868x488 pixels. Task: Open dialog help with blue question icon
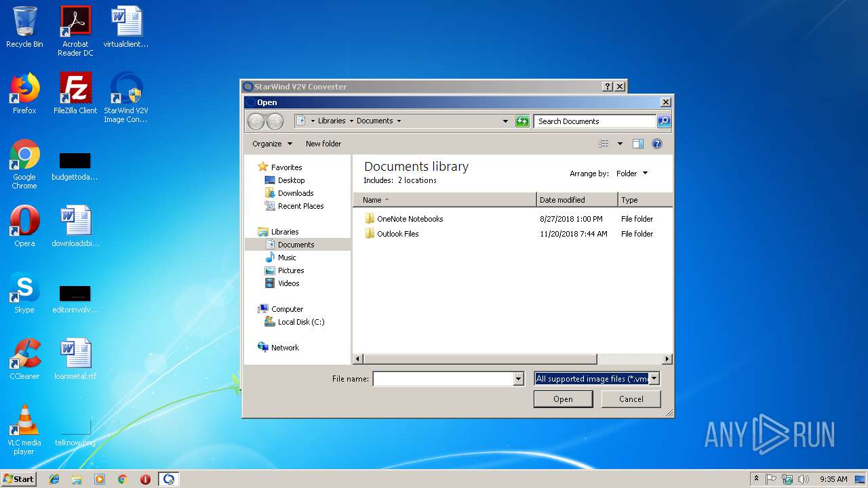click(656, 144)
